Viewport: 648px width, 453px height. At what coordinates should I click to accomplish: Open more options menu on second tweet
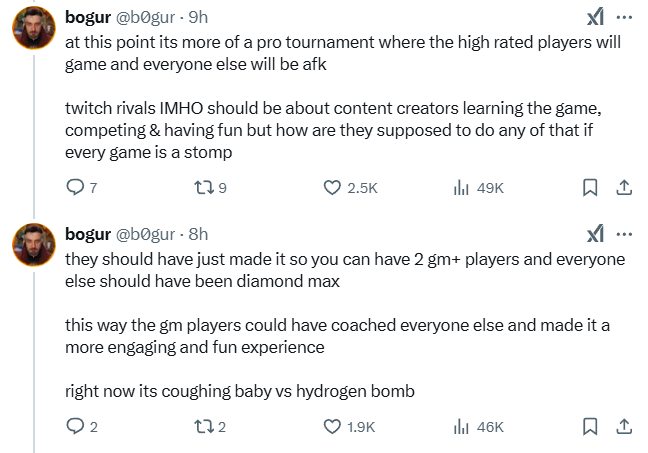click(x=624, y=234)
